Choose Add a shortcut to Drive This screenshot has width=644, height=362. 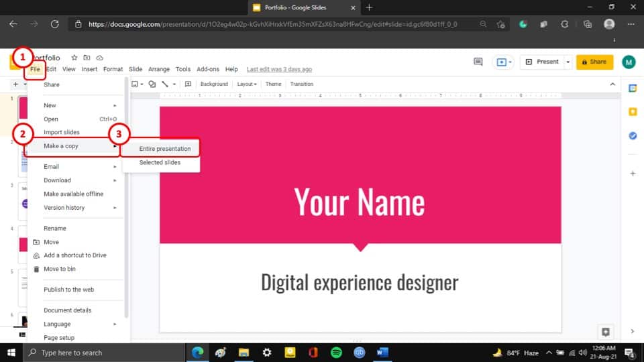click(x=76, y=255)
